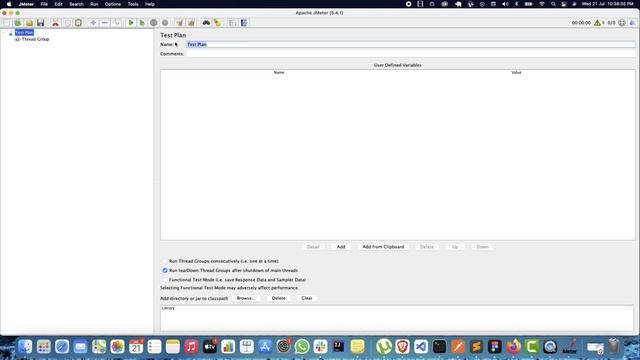Open WhatsApp from the dock

coord(302,347)
